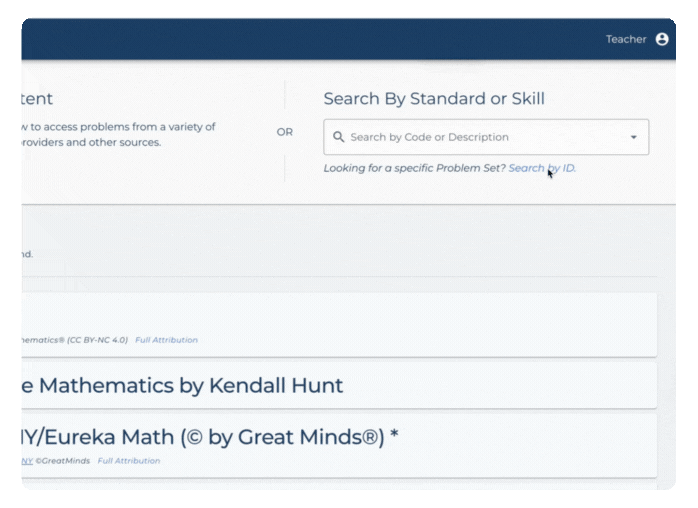Viewport: 698px width, 508px height.
Task: Click the ©GreatMinds attribution text
Action: click(x=62, y=461)
